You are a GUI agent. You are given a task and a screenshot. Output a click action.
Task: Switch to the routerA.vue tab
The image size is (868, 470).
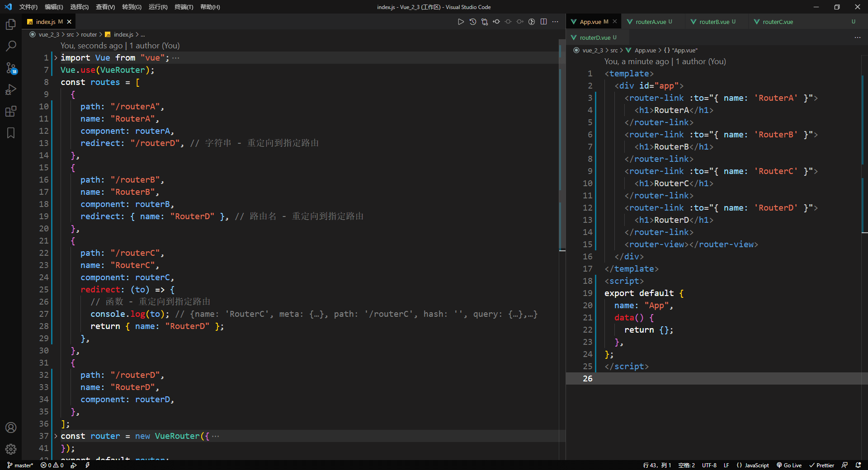pos(652,22)
